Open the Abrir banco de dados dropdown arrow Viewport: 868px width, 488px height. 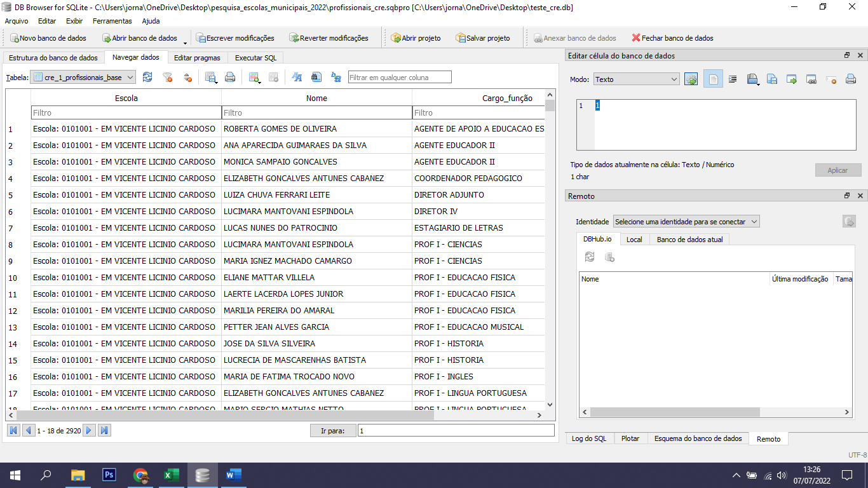coord(185,42)
